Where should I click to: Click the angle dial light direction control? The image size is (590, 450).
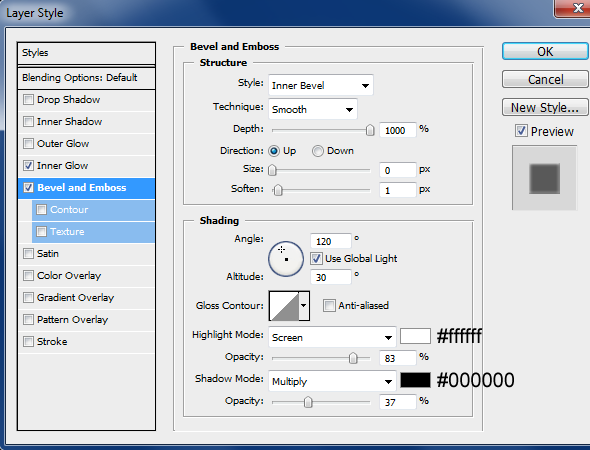pos(286,259)
